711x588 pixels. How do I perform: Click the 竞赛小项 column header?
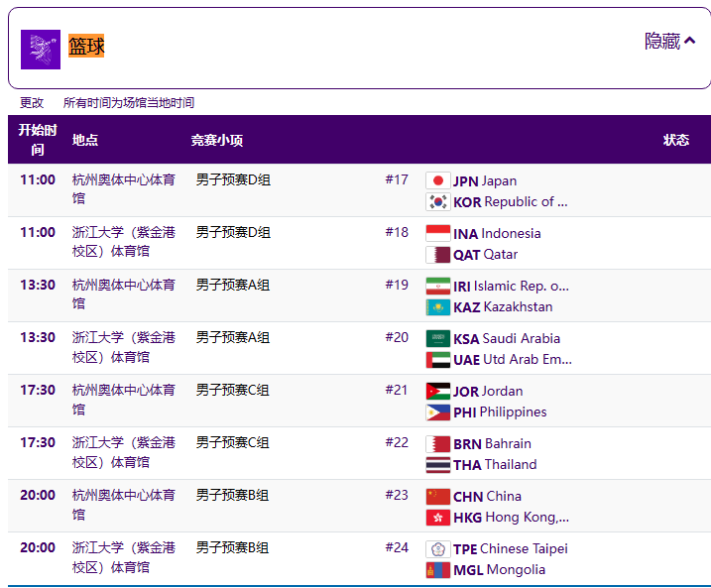click(217, 140)
